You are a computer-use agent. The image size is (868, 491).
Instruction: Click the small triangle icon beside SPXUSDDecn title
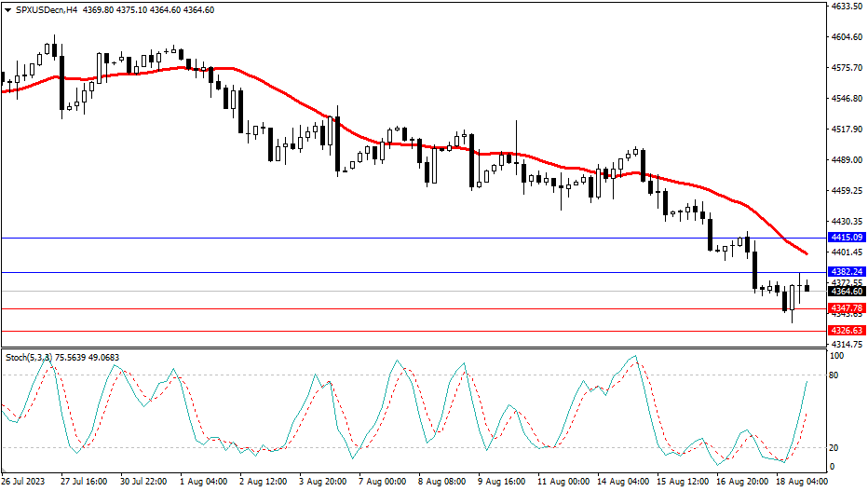pos(6,10)
